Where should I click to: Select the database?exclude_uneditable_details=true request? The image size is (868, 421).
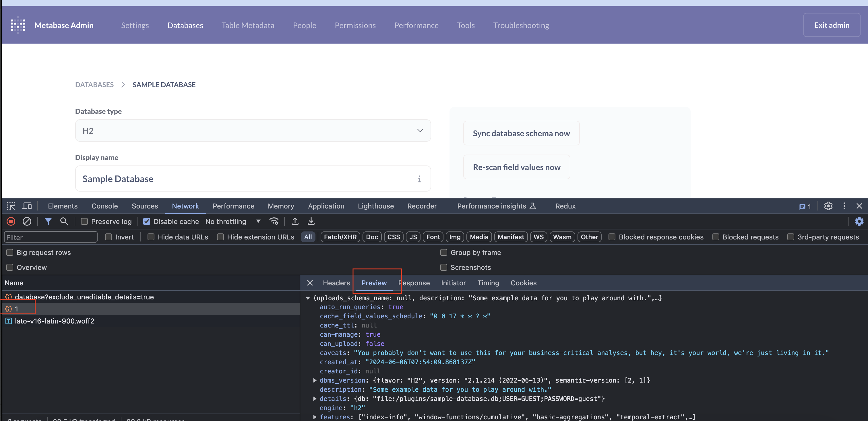point(151,297)
